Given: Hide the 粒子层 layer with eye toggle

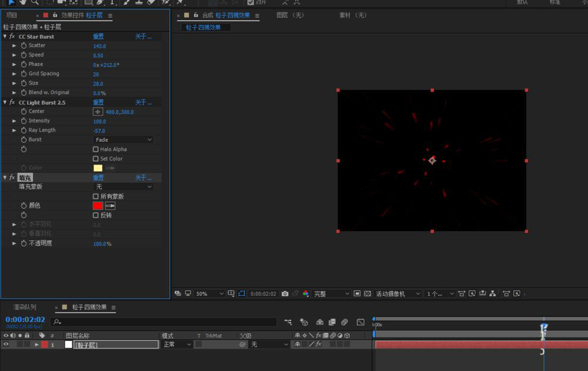Looking at the screenshot, I should [x=6, y=345].
